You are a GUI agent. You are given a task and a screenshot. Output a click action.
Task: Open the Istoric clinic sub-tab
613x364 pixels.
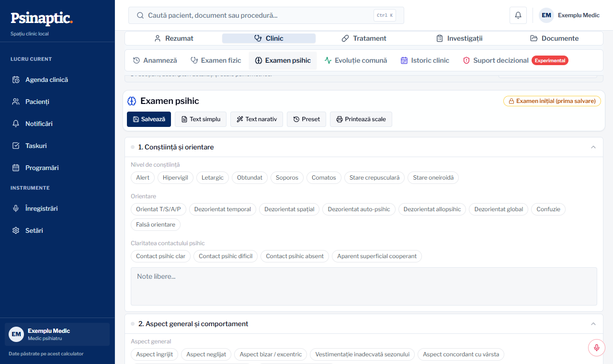pos(425,60)
